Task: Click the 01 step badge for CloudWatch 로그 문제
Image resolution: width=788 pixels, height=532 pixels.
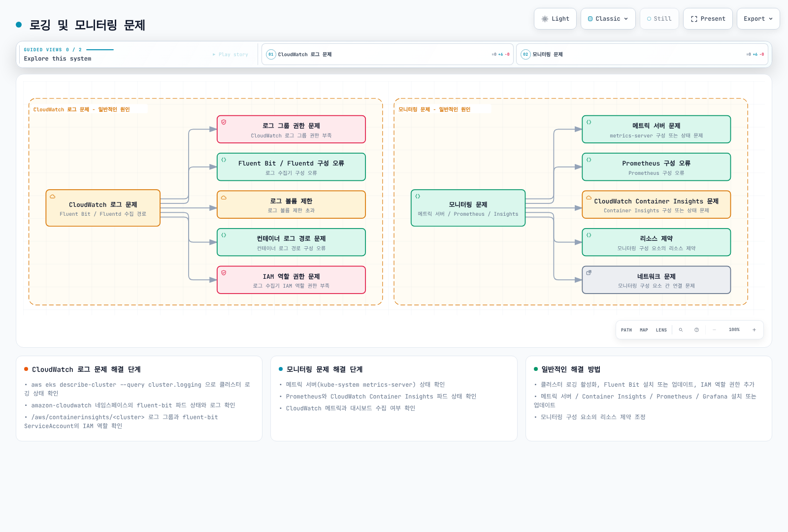Action: (x=271, y=54)
